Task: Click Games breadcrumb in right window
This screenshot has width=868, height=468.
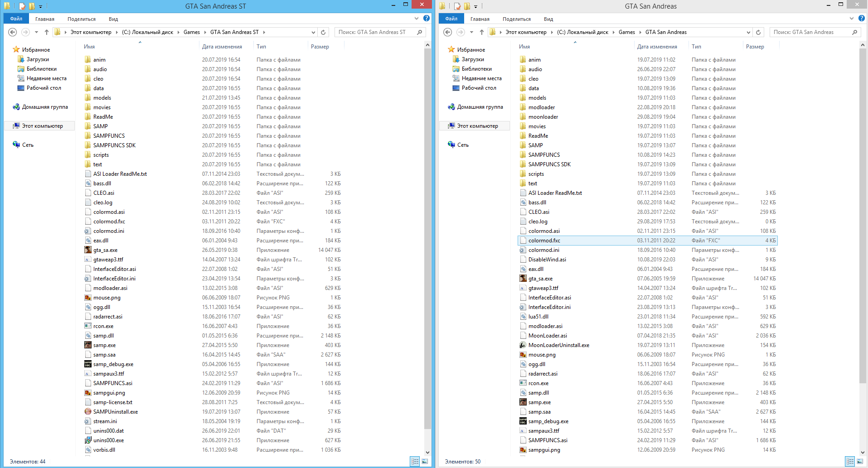Action: tap(627, 32)
